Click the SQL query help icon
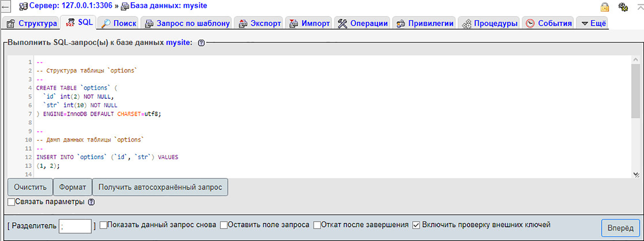Screen dimensions: 644x241 [x=201, y=43]
